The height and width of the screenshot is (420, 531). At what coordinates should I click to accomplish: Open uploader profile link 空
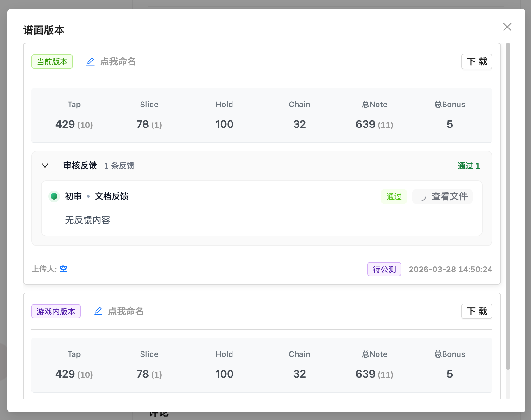(x=63, y=269)
